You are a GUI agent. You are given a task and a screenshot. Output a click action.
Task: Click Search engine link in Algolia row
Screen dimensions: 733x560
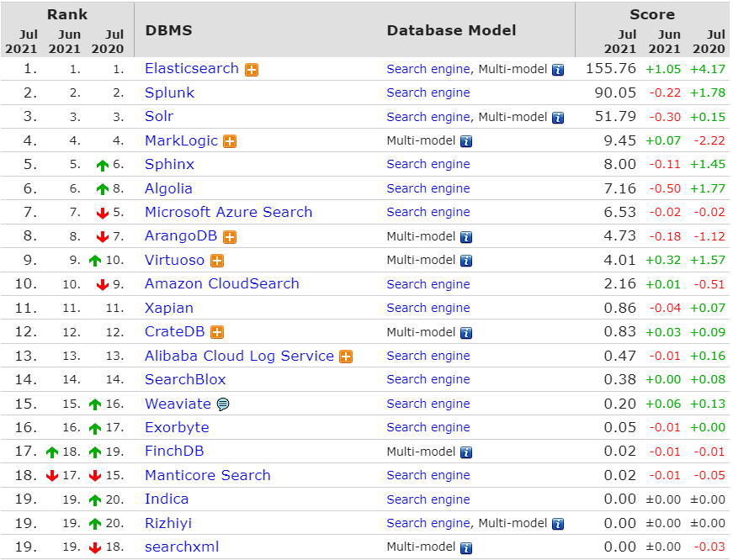coord(428,188)
